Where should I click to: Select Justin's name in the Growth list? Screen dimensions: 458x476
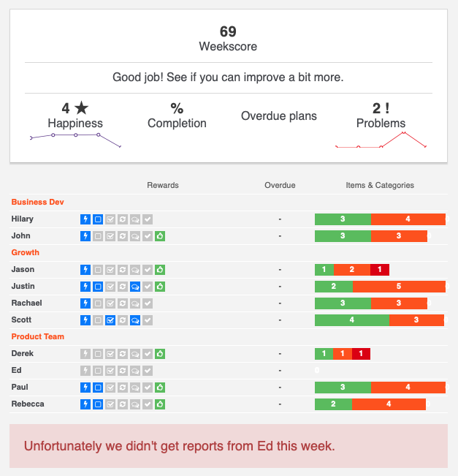23,287
